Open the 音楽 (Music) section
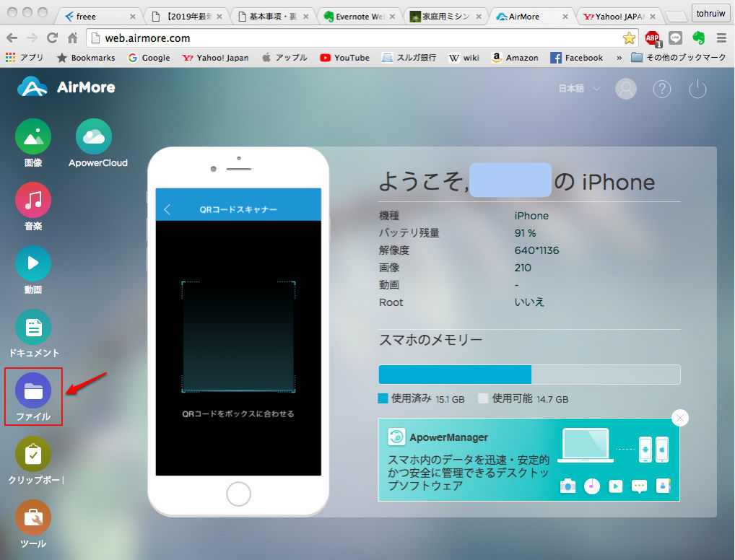The image size is (735, 560). 32,200
